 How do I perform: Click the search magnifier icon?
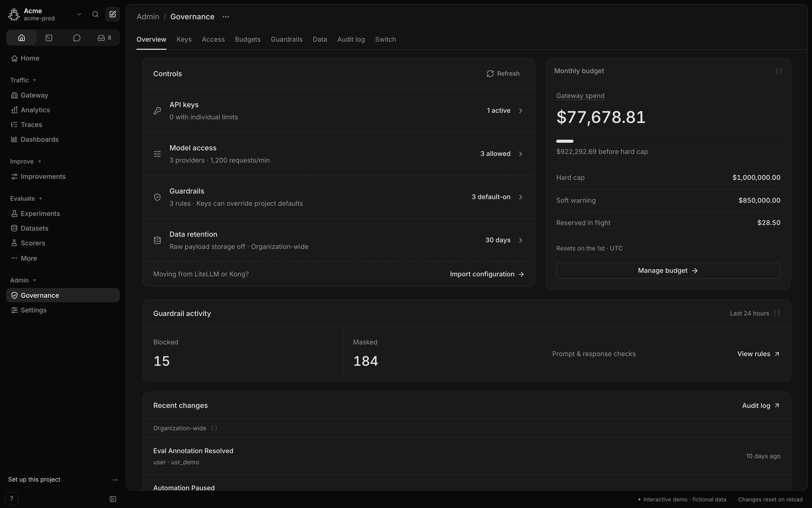tap(95, 14)
